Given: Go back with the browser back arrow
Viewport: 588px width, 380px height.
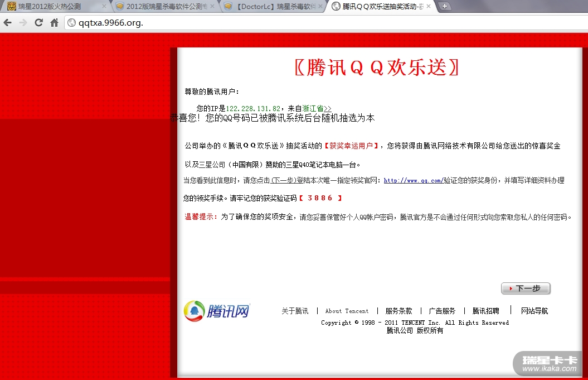Looking at the screenshot, I should click(x=7, y=23).
